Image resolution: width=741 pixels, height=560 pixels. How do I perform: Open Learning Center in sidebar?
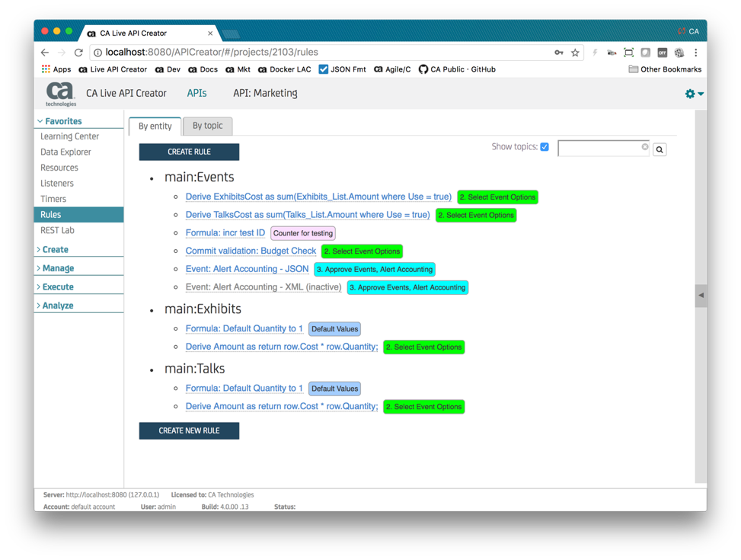pos(69,136)
